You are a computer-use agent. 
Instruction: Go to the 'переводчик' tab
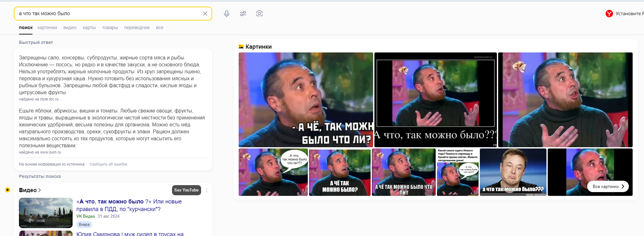[x=137, y=28]
